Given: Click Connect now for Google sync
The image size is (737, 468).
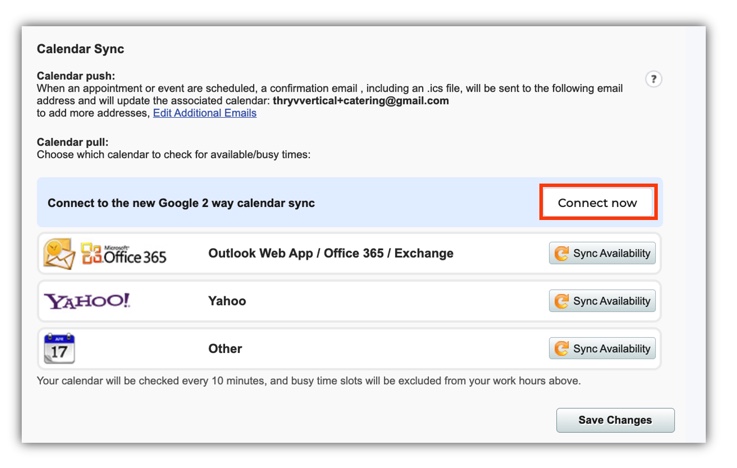Looking at the screenshot, I should point(597,203).
